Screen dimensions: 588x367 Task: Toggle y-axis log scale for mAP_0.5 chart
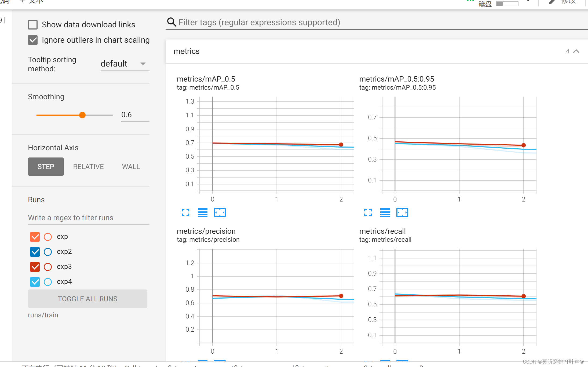[202, 212]
